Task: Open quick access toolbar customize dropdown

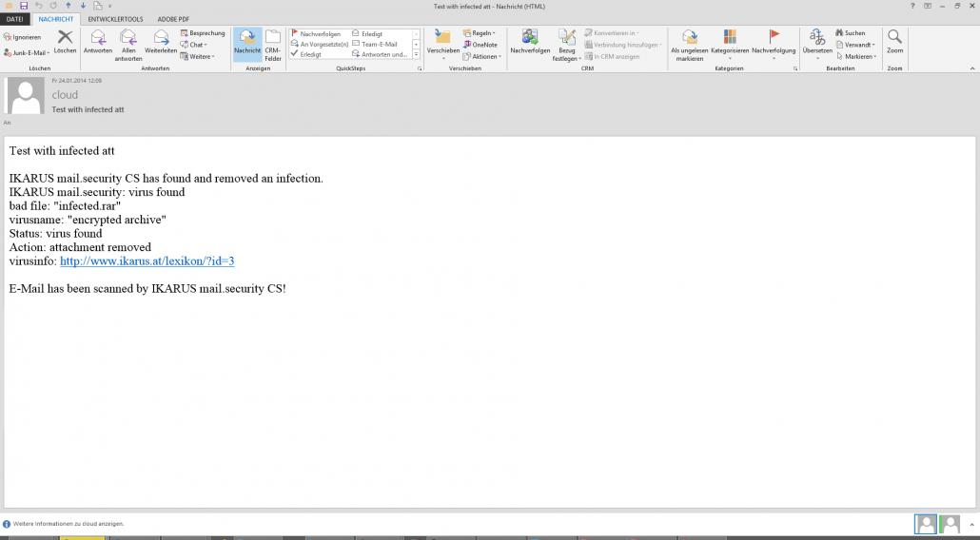Action: tap(110, 7)
